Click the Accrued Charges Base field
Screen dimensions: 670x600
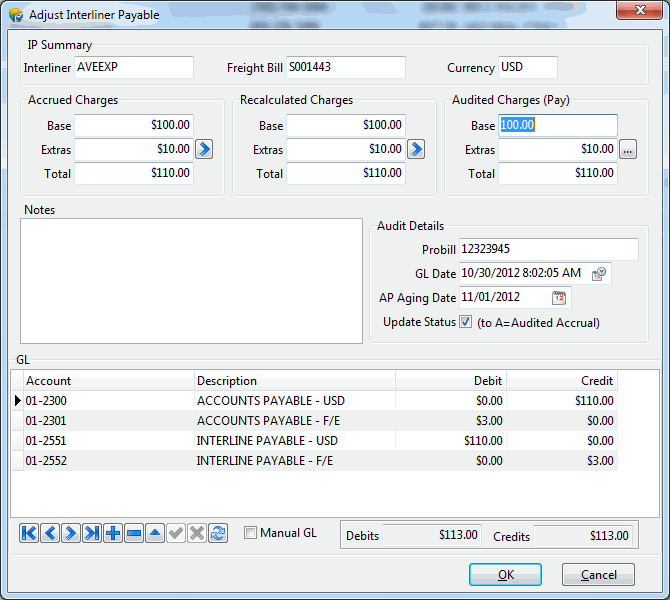134,125
